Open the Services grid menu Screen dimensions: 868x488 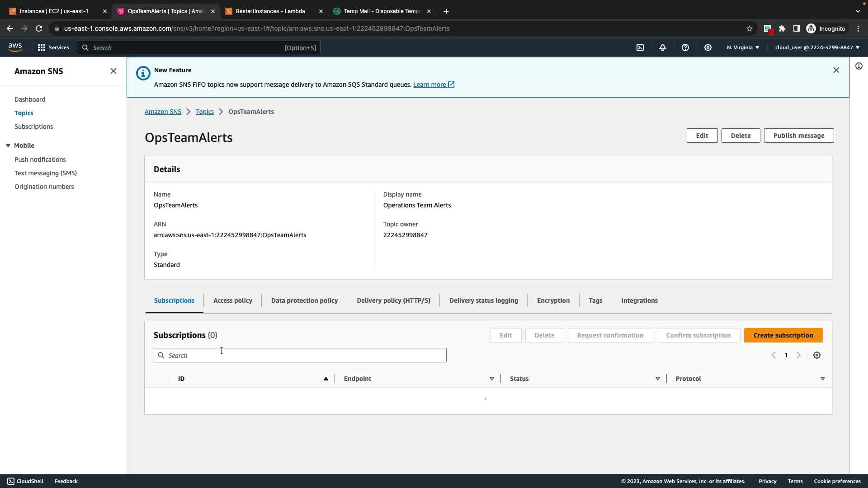coord(53,47)
